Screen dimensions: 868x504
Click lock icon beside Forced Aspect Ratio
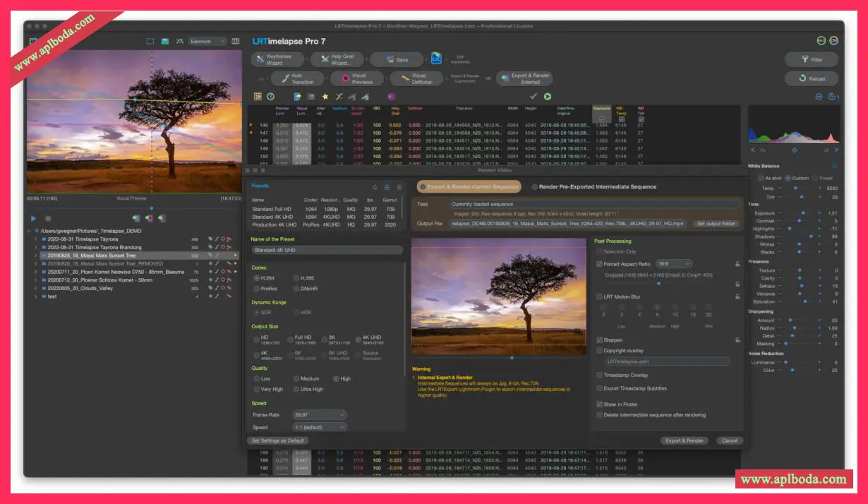click(x=737, y=263)
